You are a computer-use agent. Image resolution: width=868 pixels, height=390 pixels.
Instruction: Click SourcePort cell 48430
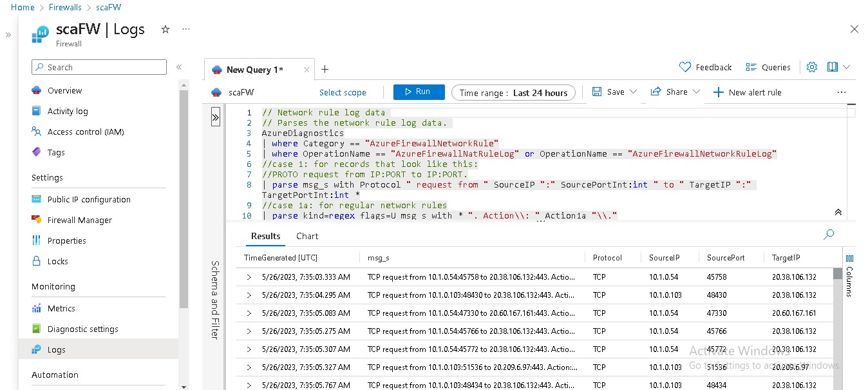click(717, 295)
